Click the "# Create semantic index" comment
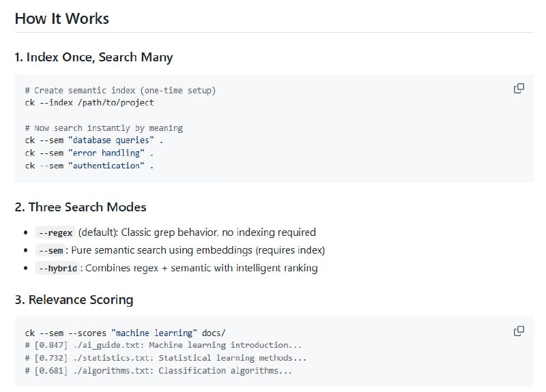 [120, 90]
